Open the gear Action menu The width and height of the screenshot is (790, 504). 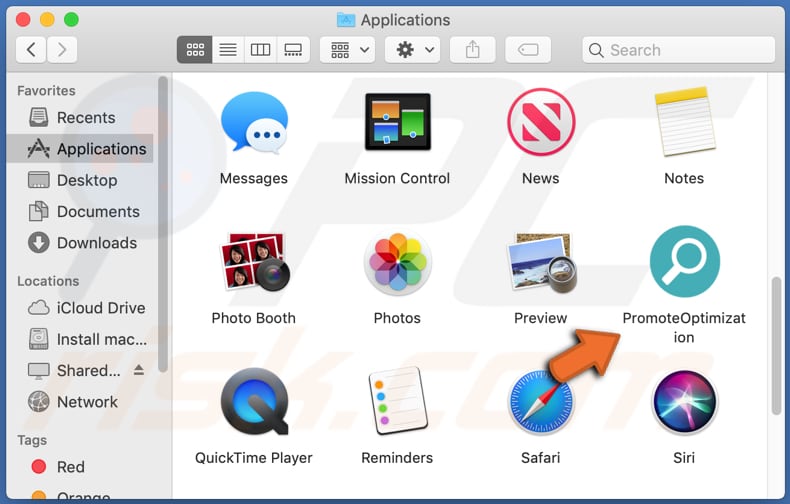point(413,50)
